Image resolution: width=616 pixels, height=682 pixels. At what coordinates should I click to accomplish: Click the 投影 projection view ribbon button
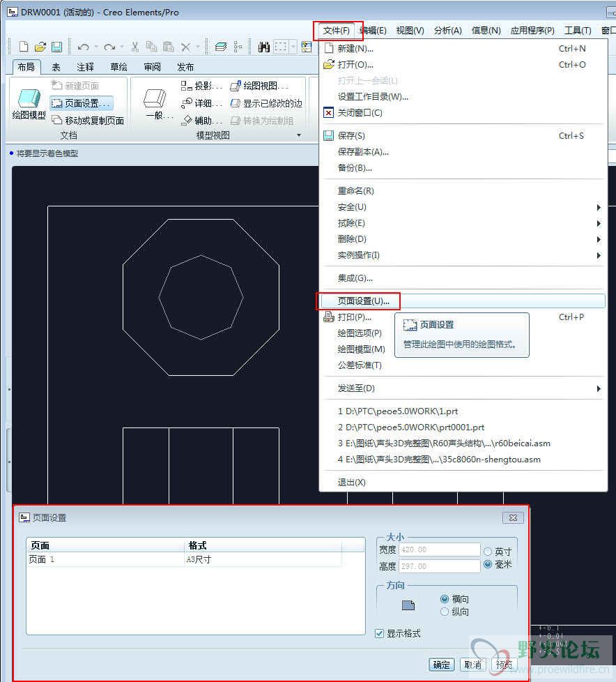(x=201, y=86)
